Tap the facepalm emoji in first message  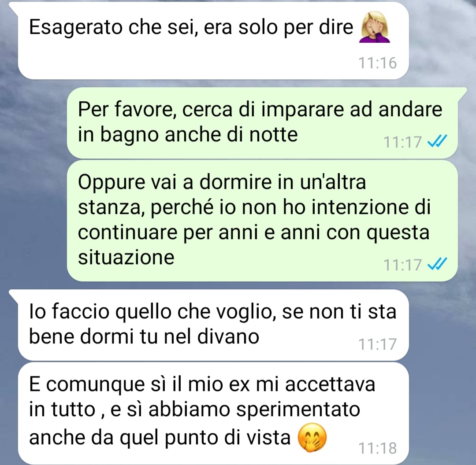tap(374, 27)
